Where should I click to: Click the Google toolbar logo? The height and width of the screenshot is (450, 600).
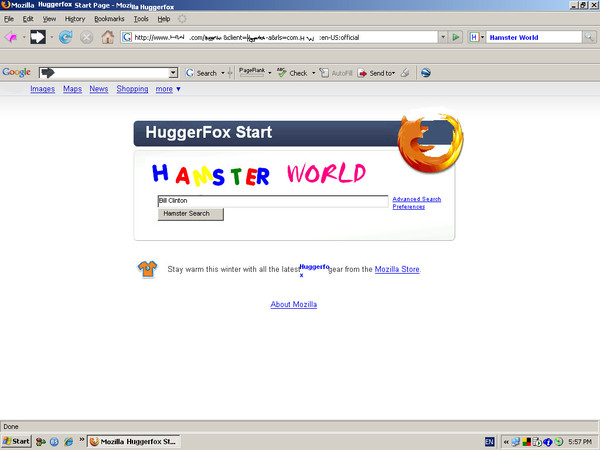(x=16, y=72)
